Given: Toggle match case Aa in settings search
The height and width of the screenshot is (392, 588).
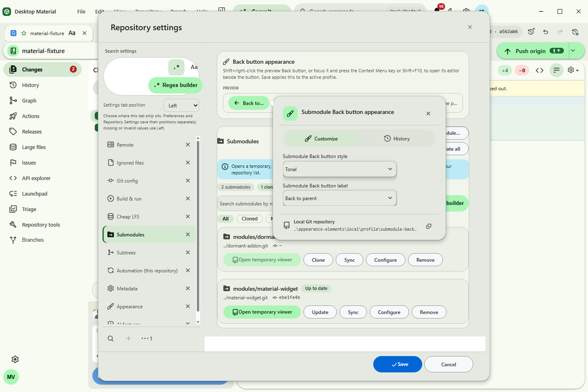Looking at the screenshot, I should 194,67.
